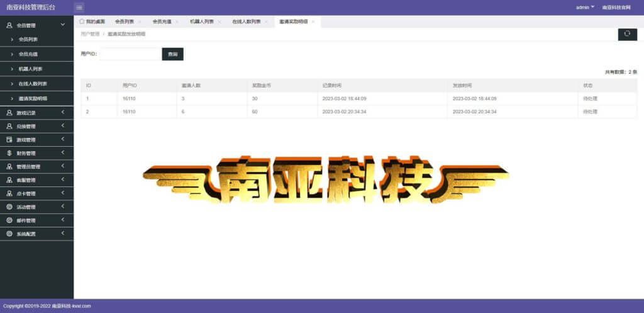Close the 机器人列表 tab
The height and width of the screenshot is (313, 644).
219,22
